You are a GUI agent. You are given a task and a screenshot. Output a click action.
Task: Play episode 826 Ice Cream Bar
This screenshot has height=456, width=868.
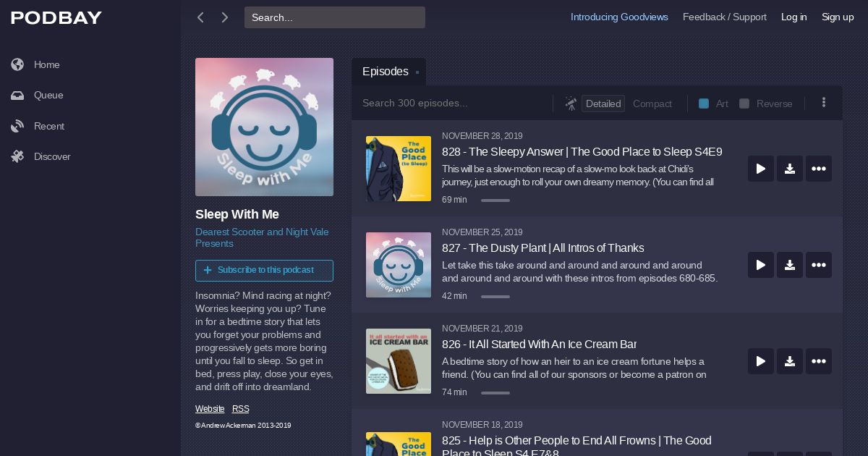coord(761,361)
